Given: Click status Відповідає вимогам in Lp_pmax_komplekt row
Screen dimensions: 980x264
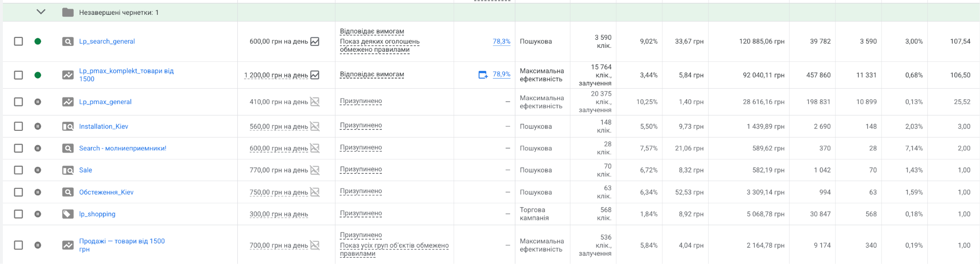Looking at the screenshot, I should point(372,74).
